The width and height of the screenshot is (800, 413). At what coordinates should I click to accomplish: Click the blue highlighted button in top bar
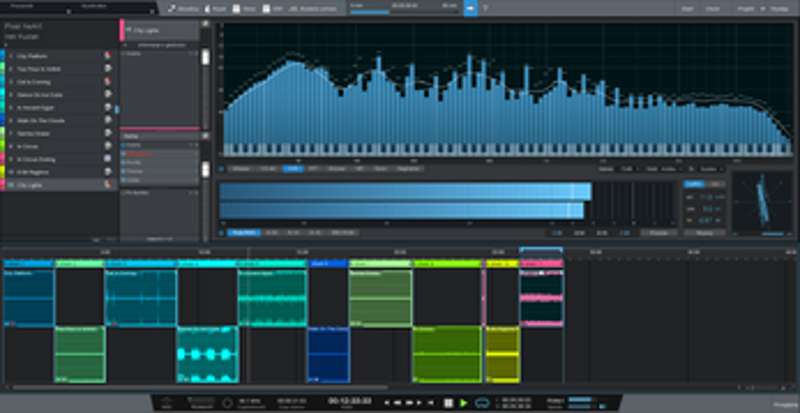click(470, 8)
